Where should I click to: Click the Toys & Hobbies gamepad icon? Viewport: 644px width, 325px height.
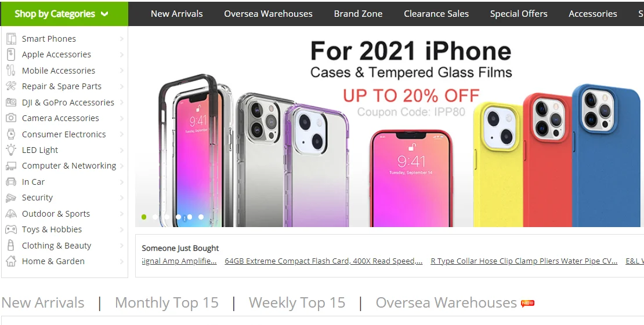point(11,229)
